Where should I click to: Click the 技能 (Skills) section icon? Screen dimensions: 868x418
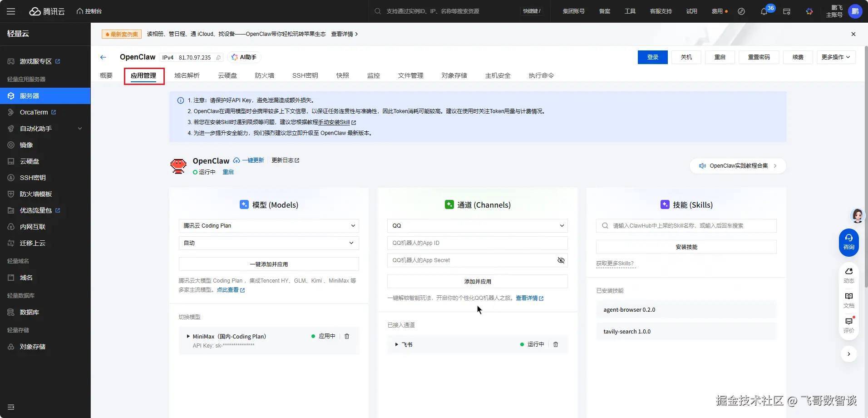click(x=665, y=204)
